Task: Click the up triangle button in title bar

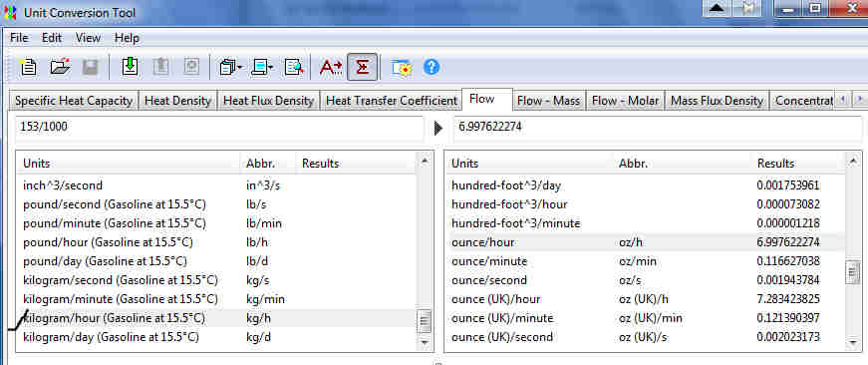Action: (718, 8)
